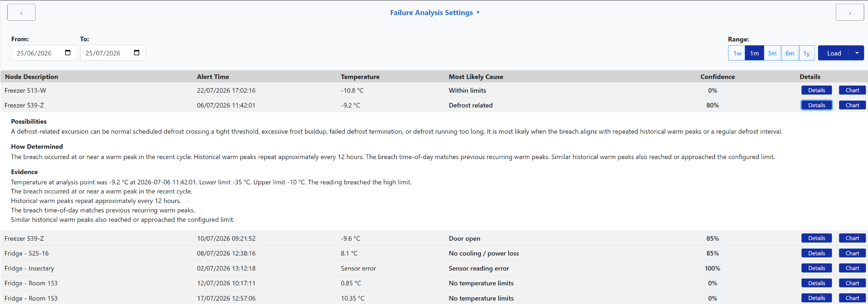Sort by the Confidence column header

pyautogui.click(x=717, y=77)
